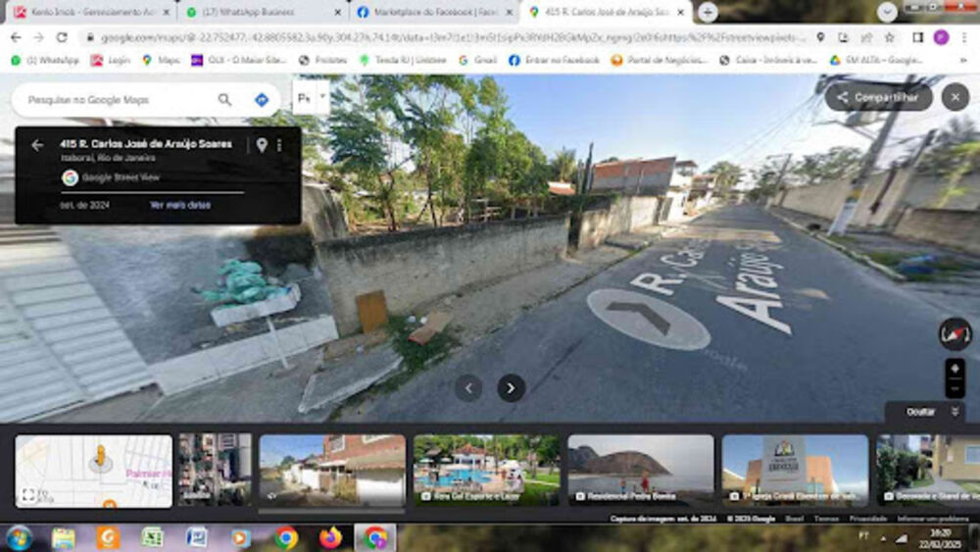Show more bookmarks with the overflow chevron
The height and width of the screenshot is (552, 980).
click(x=963, y=60)
